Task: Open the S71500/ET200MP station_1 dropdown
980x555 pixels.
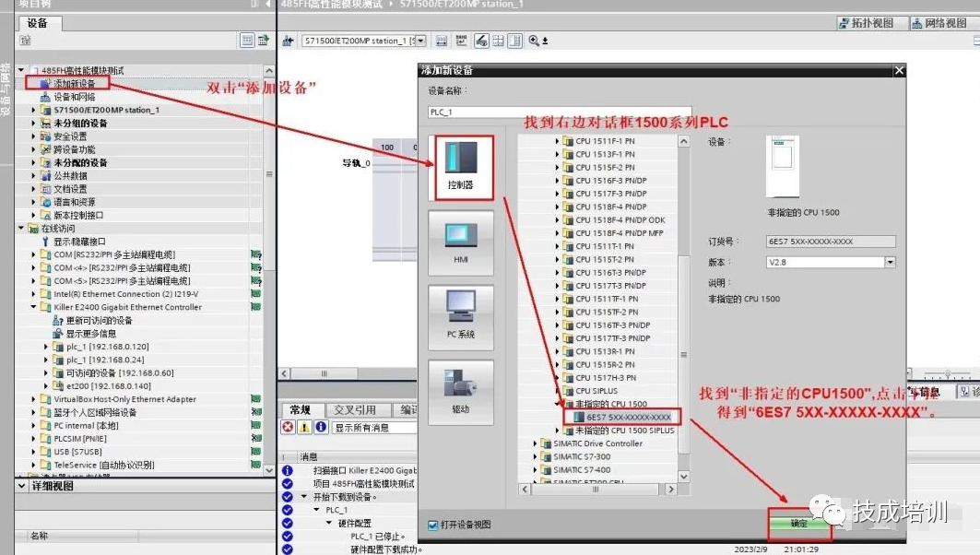Action: [x=420, y=41]
